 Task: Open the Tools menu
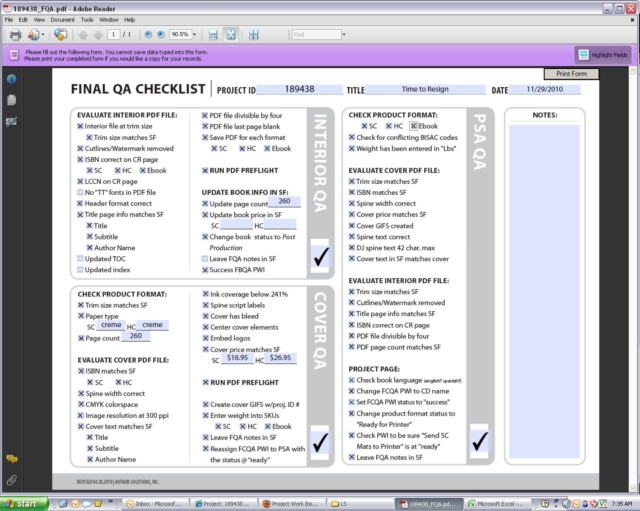[x=87, y=19]
